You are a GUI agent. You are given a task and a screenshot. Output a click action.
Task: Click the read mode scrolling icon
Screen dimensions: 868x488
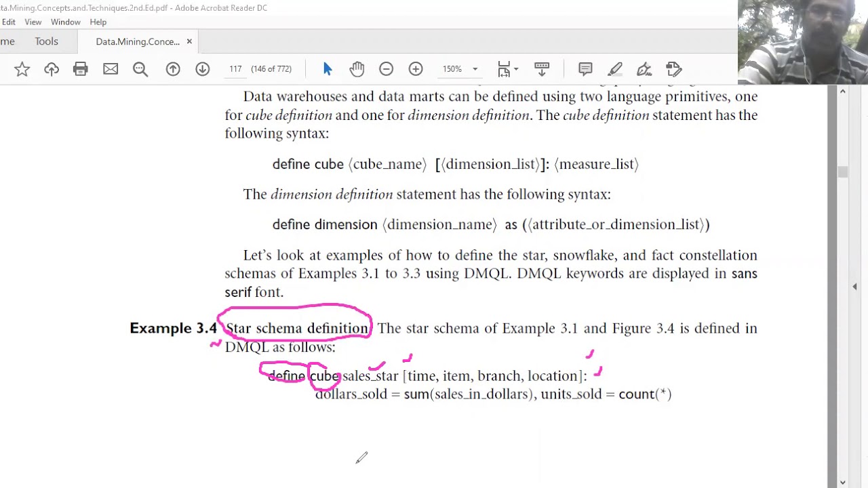point(542,69)
